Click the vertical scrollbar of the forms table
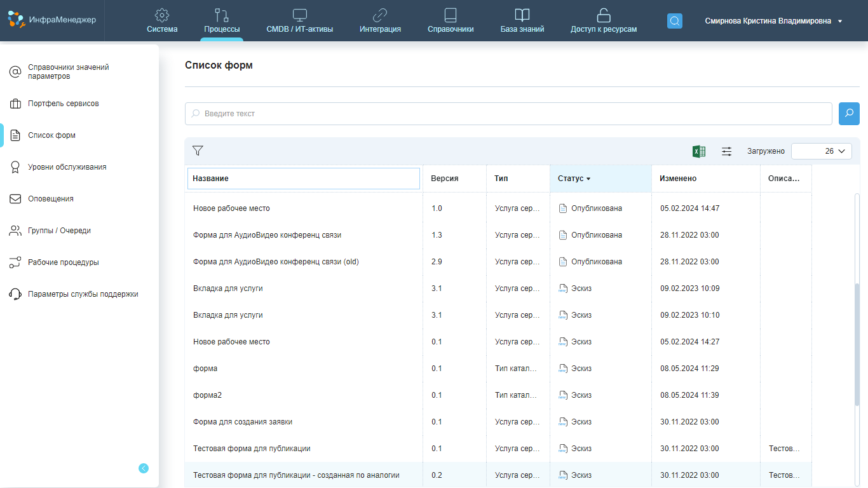The width and height of the screenshot is (868, 488). click(x=857, y=344)
